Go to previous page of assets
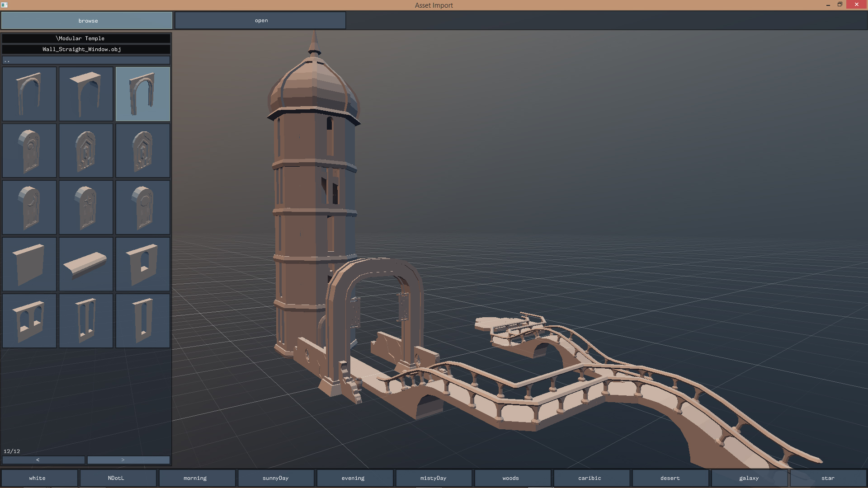Viewport: 868px width, 488px height. (43, 460)
